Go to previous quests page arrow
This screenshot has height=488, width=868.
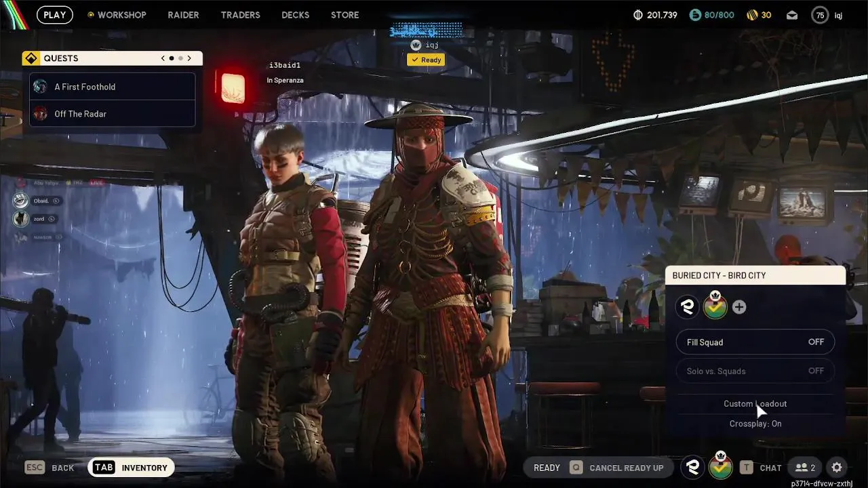pos(163,58)
